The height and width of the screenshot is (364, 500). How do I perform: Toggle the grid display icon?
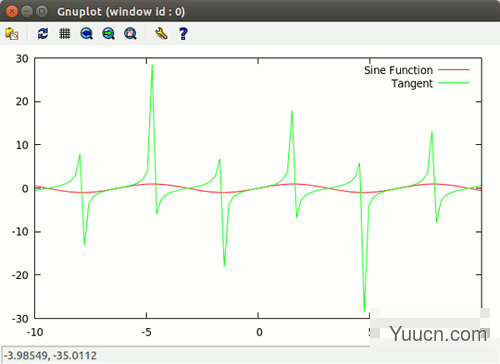65,34
